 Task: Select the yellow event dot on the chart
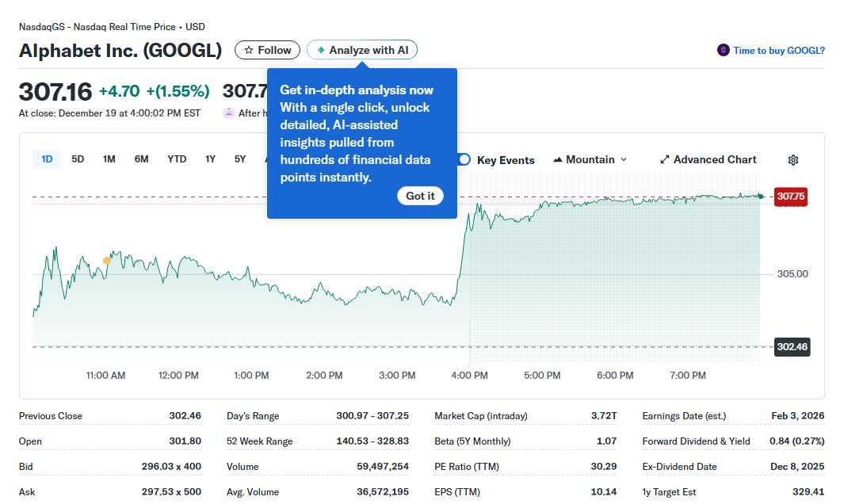(106, 260)
